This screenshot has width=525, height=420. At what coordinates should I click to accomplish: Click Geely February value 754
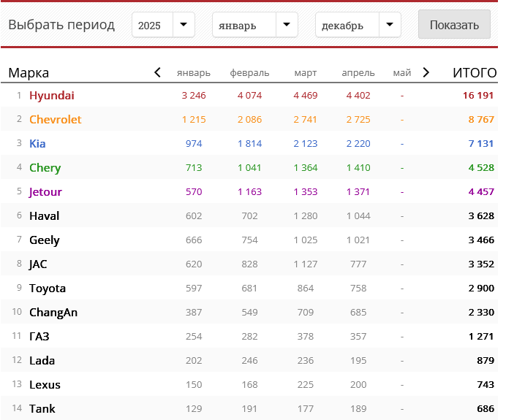[x=249, y=240]
